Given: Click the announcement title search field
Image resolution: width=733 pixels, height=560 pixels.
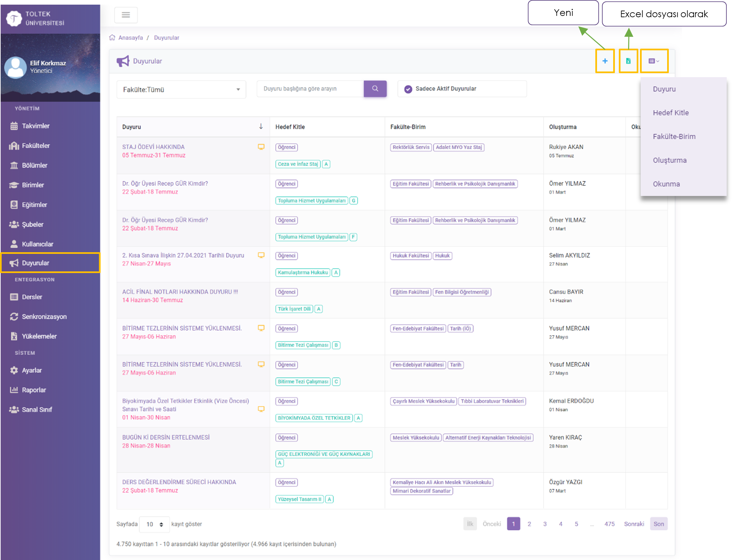Looking at the screenshot, I should (x=310, y=89).
